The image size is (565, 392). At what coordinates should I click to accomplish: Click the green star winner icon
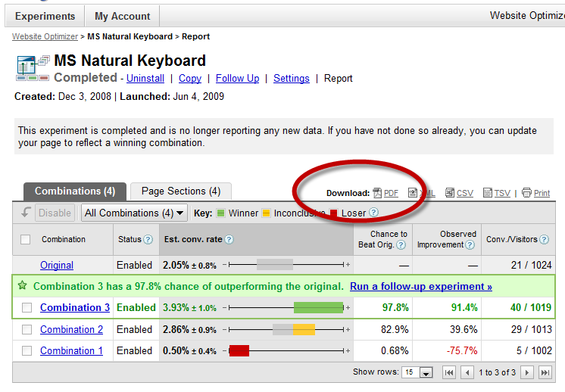(22, 286)
